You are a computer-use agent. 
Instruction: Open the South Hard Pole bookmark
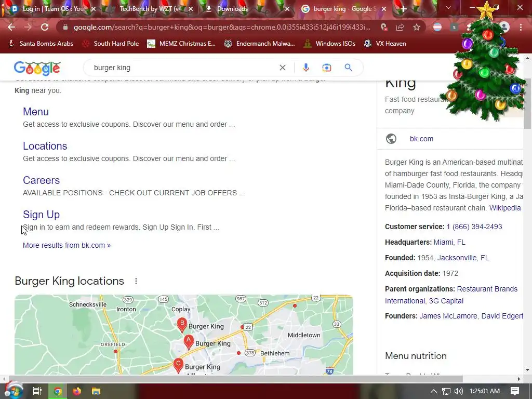click(x=111, y=44)
